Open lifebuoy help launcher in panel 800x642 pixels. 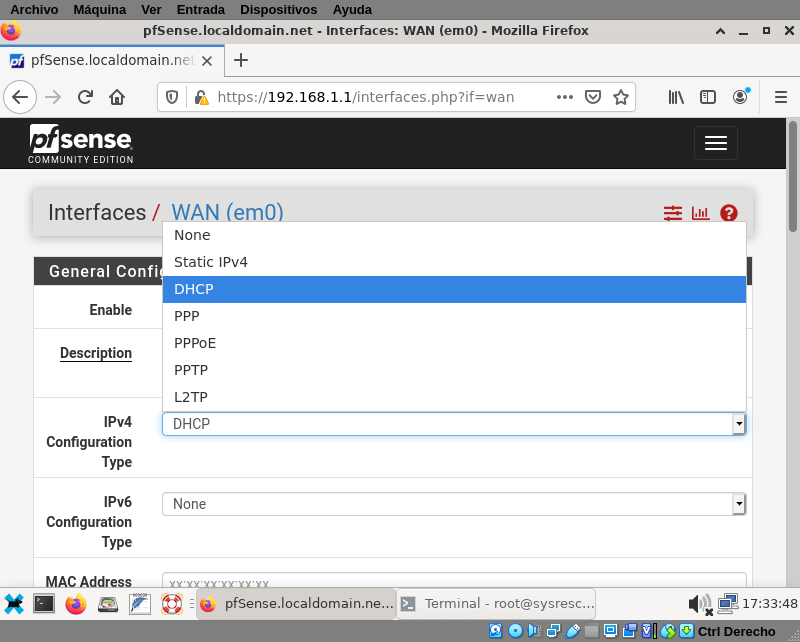172,604
